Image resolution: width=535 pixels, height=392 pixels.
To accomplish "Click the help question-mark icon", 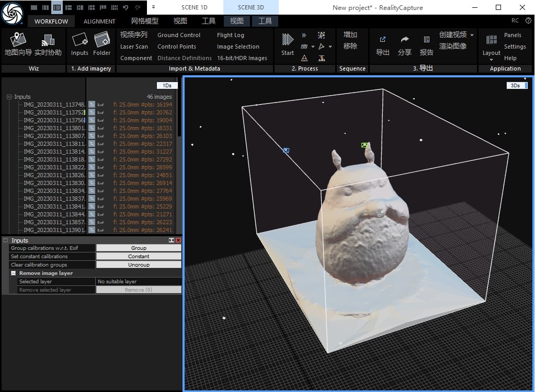I will pos(528,20).
